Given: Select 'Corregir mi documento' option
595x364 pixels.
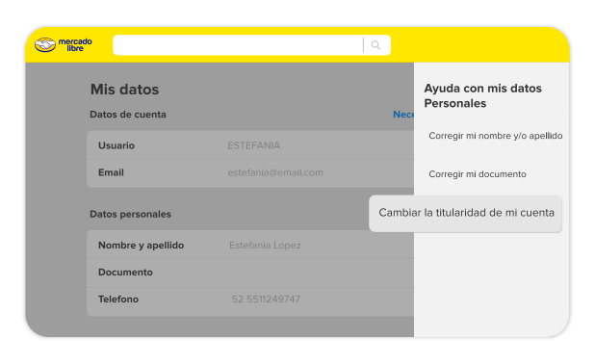Looking at the screenshot, I should click(x=478, y=174).
